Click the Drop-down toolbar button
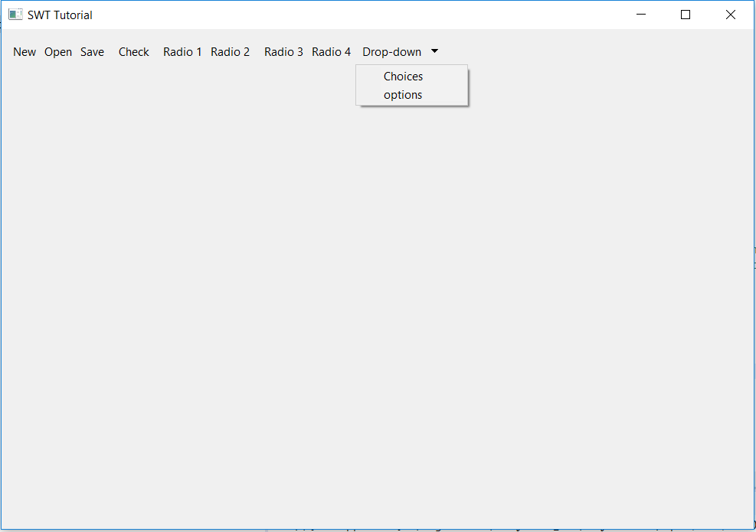The height and width of the screenshot is (532, 756). click(x=391, y=51)
